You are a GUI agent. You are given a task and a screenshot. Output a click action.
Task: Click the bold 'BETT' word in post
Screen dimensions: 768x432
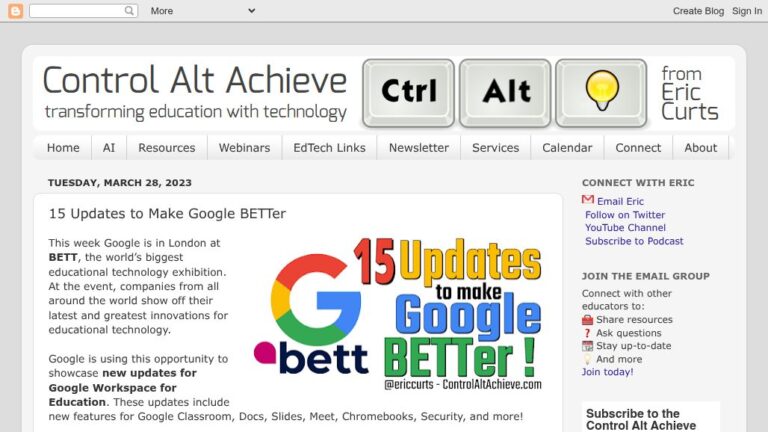[x=63, y=257]
